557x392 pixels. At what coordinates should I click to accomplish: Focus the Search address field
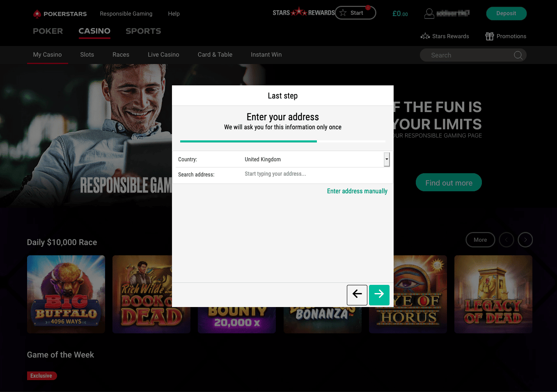(x=316, y=174)
